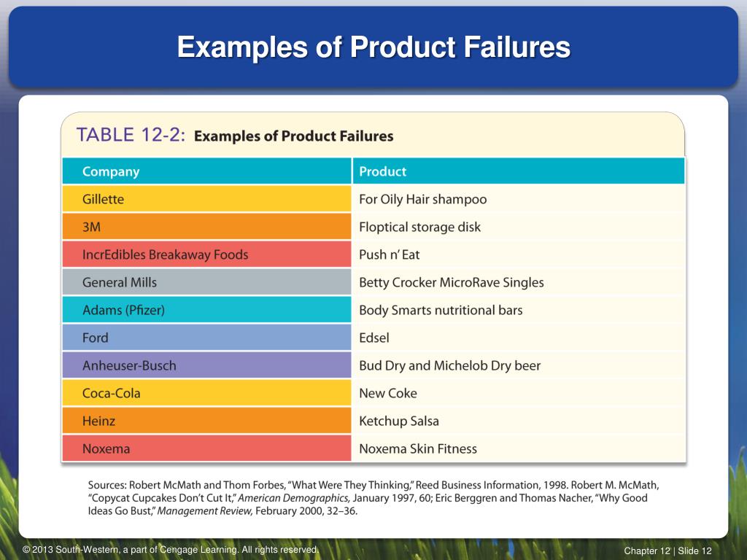Click the Floptical storage disk product text
Viewport: 747px width, 560px height.
coord(419,227)
